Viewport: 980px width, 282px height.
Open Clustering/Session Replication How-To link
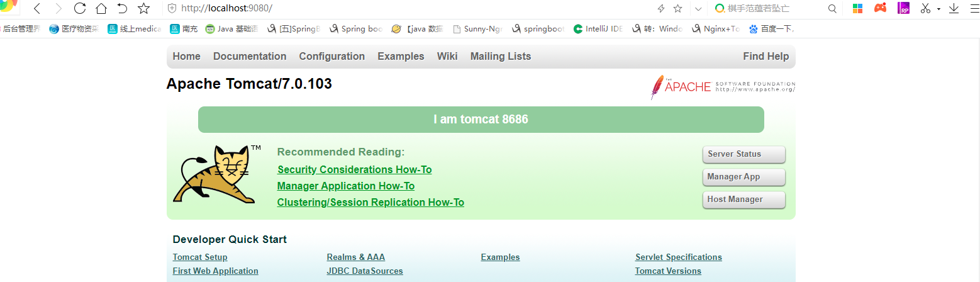click(x=370, y=202)
